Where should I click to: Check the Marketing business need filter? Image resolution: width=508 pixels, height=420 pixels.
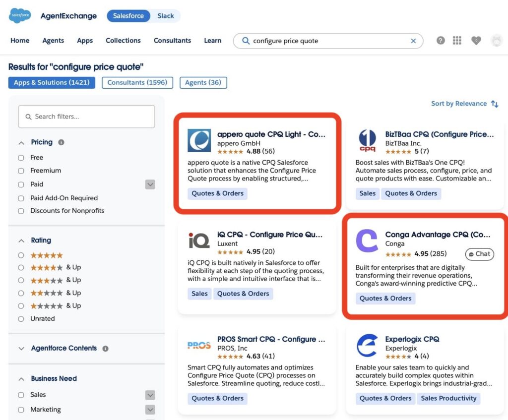point(21,410)
